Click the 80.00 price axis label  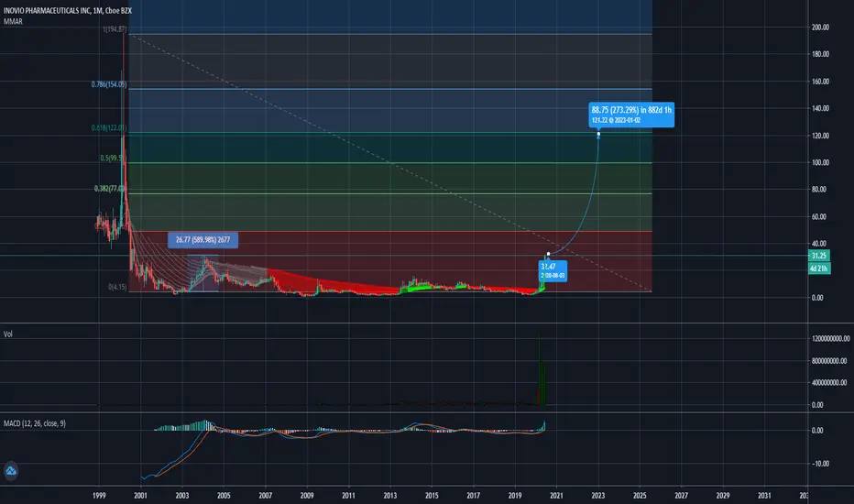[x=821, y=190]
